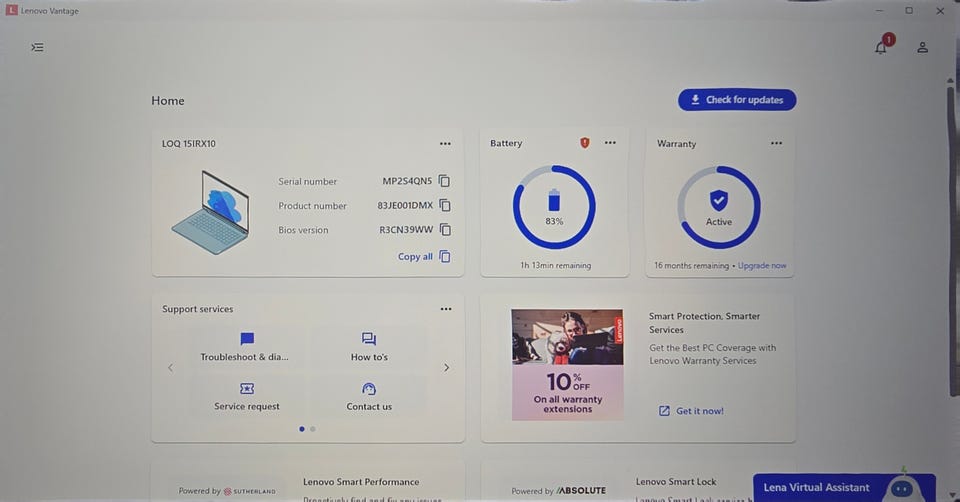Viewport: 960px width, 502px height.
Task: Click the warranty Active shield ring
Action: 719,207
